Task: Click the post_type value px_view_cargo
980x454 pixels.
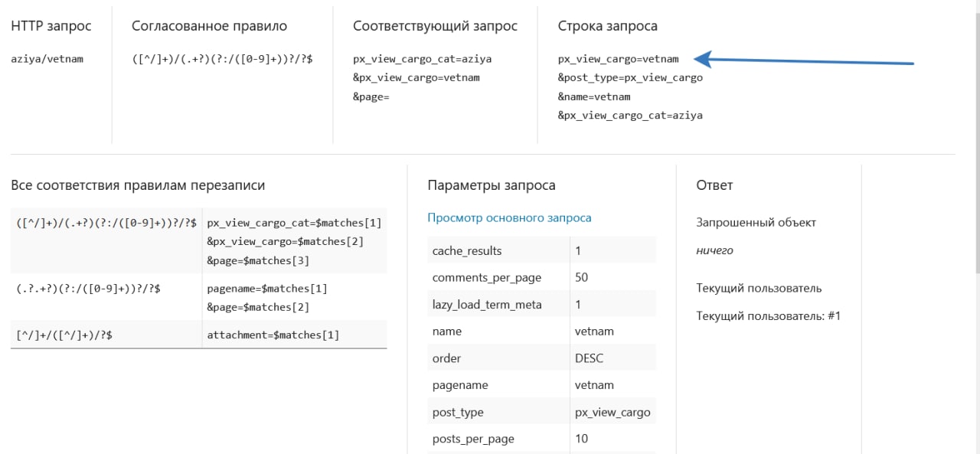Action: click(x=612, y=412)
